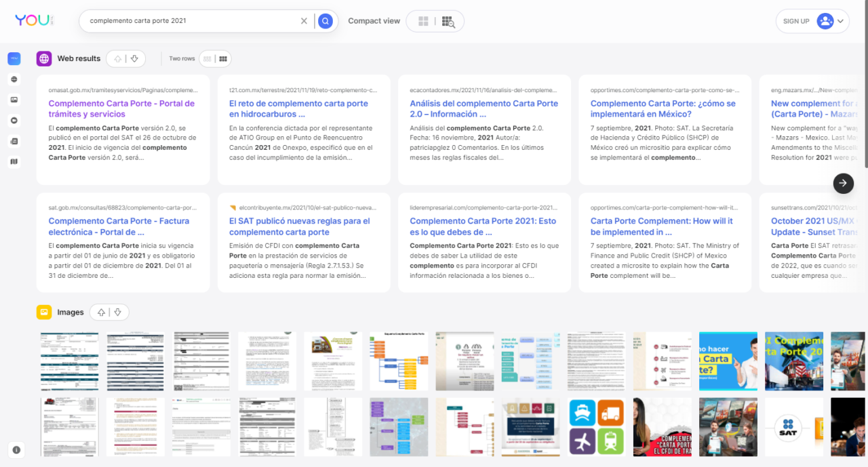This screenshot has width=868, height=467.
Task: Open the red truck invoice thumbnail
Action: (x=69, y=428)
